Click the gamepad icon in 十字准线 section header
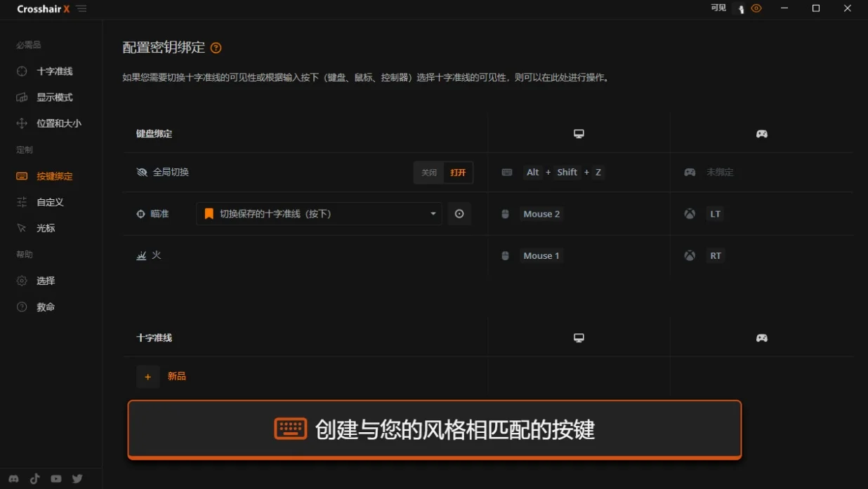 click(x=761, y=337)
